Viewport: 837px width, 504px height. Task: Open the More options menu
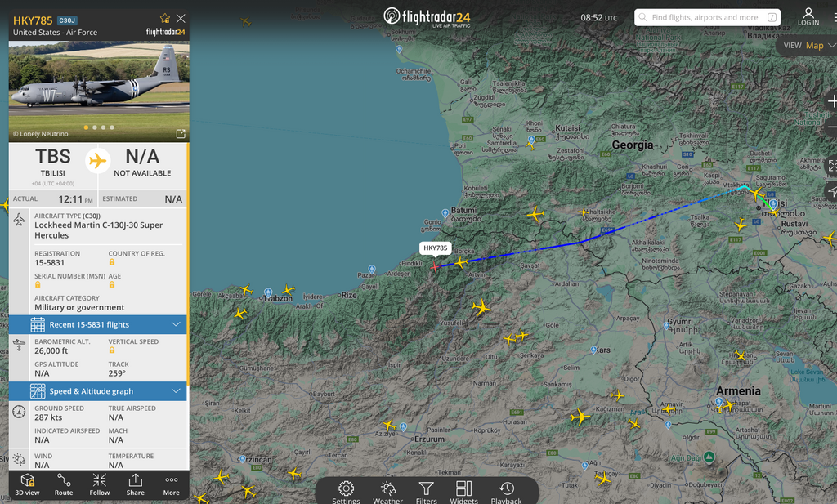(172, 484)
